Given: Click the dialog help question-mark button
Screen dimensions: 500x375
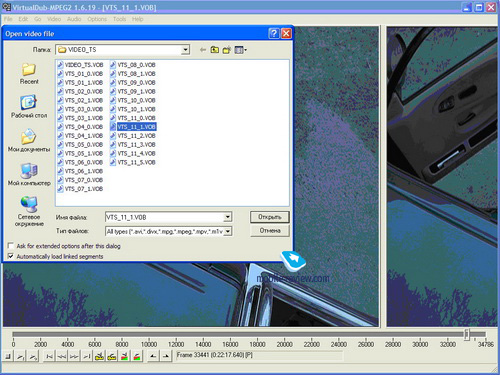Looking at the screenshot, I should (274, 33).
